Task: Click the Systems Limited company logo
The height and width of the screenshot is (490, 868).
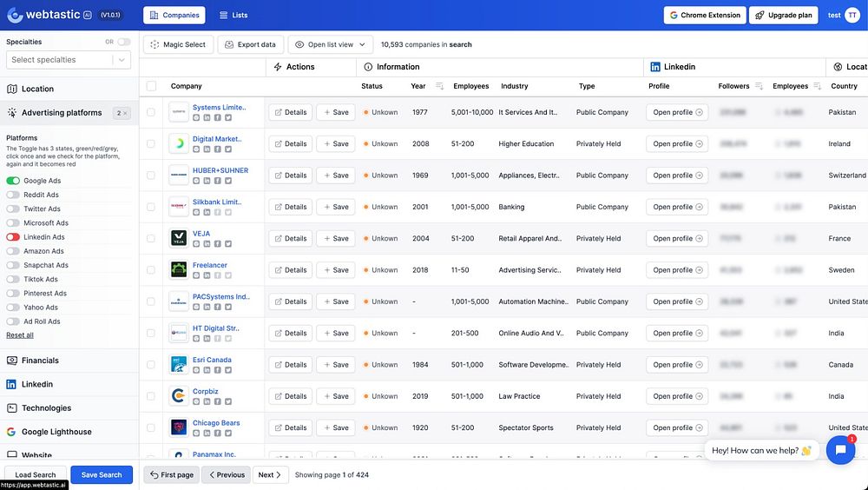Action: tap(179, 112)
